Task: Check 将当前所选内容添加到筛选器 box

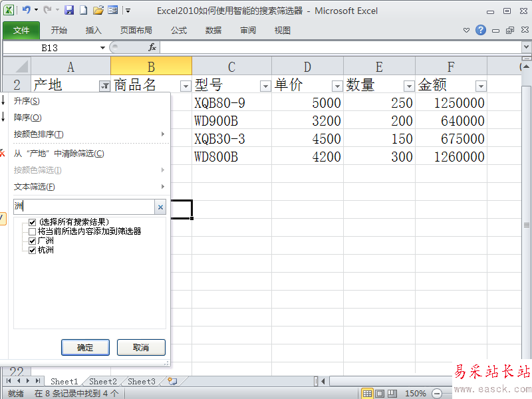Action: coord(32,231)
